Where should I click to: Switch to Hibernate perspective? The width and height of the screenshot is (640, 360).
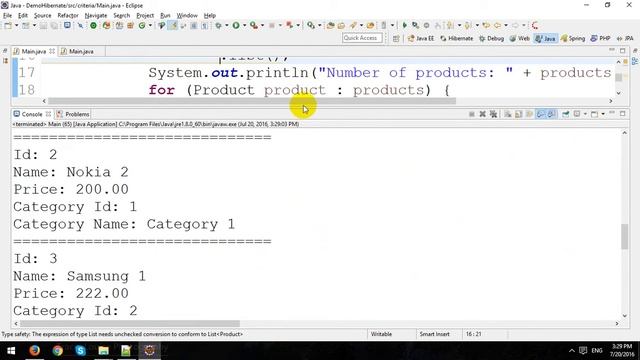pos(456,38)
